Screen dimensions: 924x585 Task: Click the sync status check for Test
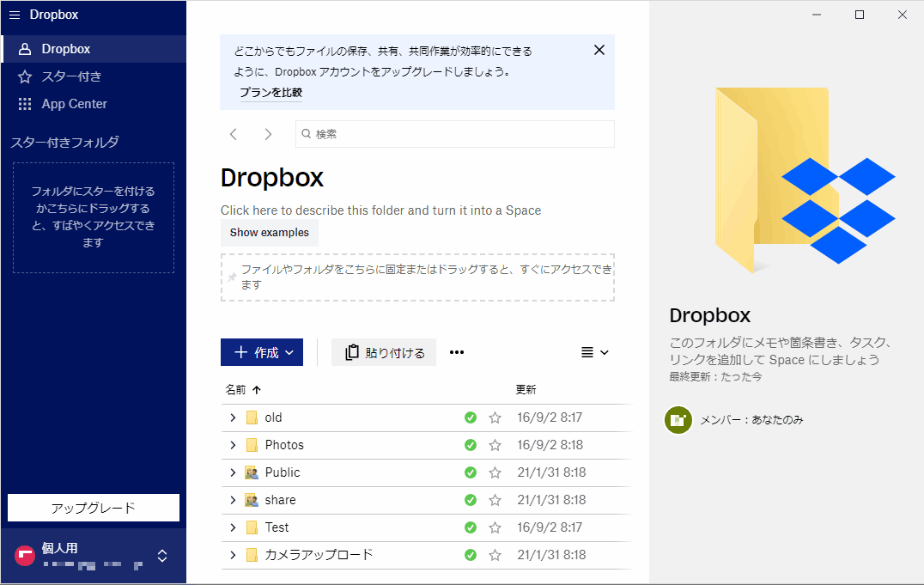(471, 527)
